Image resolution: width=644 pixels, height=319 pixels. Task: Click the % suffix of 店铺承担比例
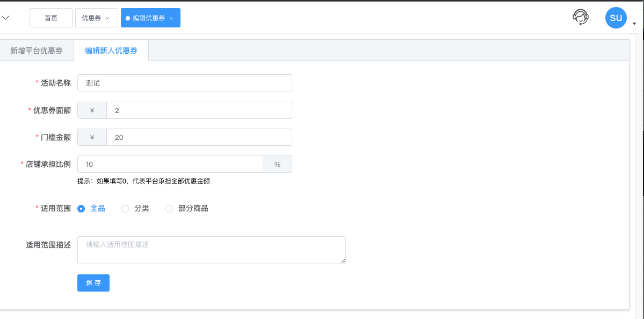[x=277, y=164]
